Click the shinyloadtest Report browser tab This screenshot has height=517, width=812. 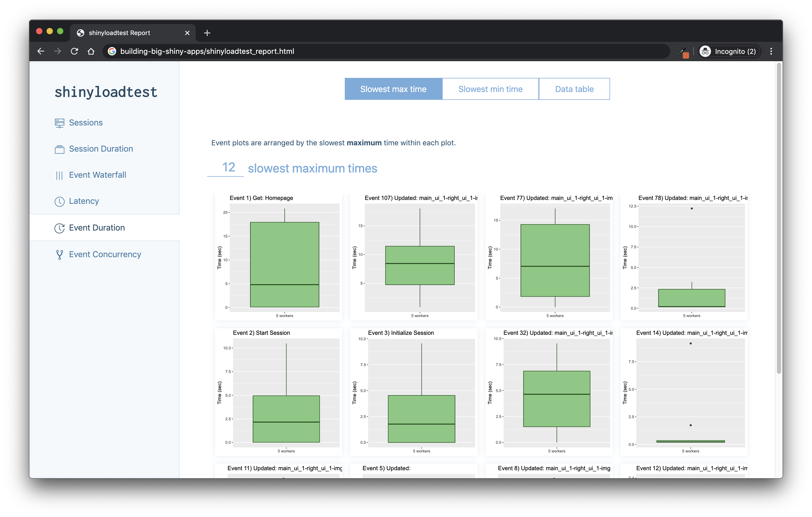coord(133,33)
